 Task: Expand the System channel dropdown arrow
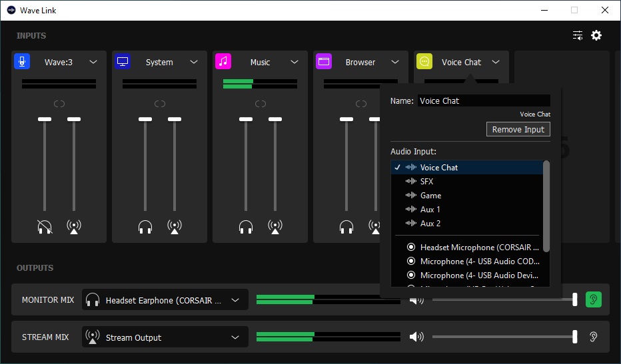[x=194, y=62]
